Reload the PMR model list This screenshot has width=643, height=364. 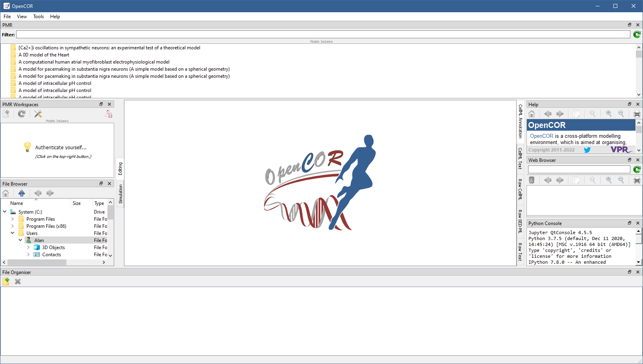(637, 35)
